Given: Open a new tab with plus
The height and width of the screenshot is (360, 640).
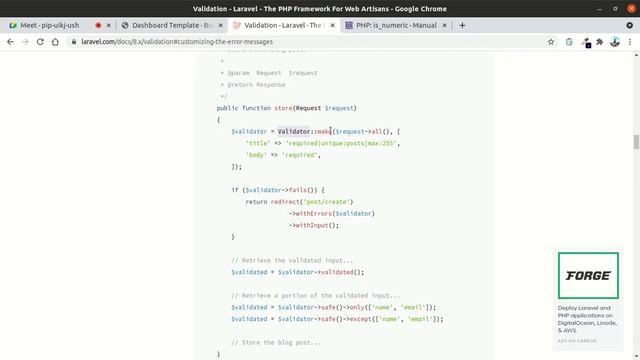Looking at the screenshot, I should pos(462,25).
